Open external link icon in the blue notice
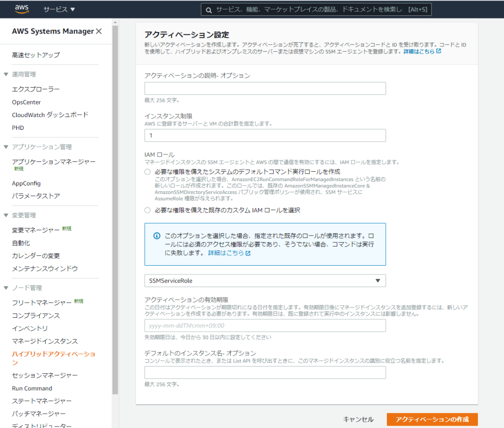The image size is (504, 428). point(248,253)
